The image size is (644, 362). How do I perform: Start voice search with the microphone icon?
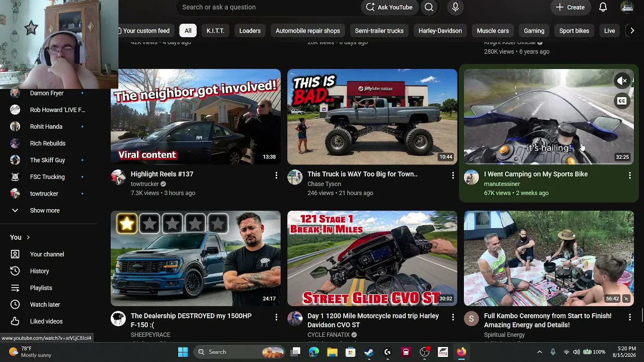pos(455,7)
